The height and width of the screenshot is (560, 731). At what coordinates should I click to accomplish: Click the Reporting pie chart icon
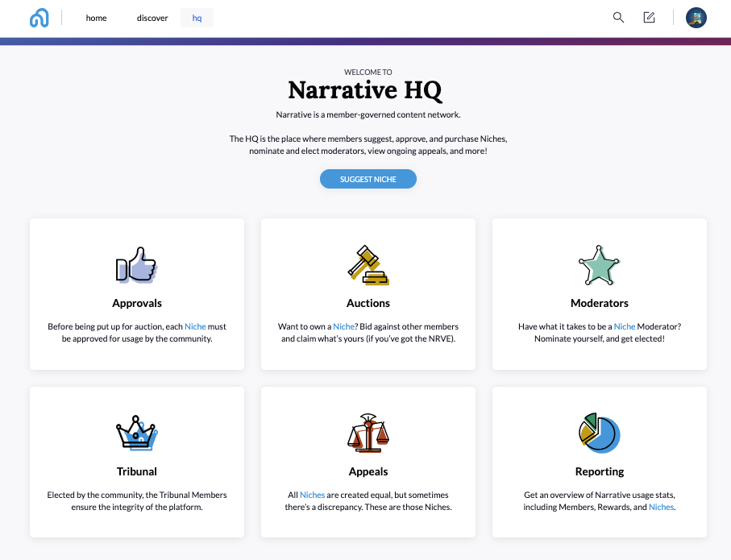pyautogui.click(x=599, y=433)
